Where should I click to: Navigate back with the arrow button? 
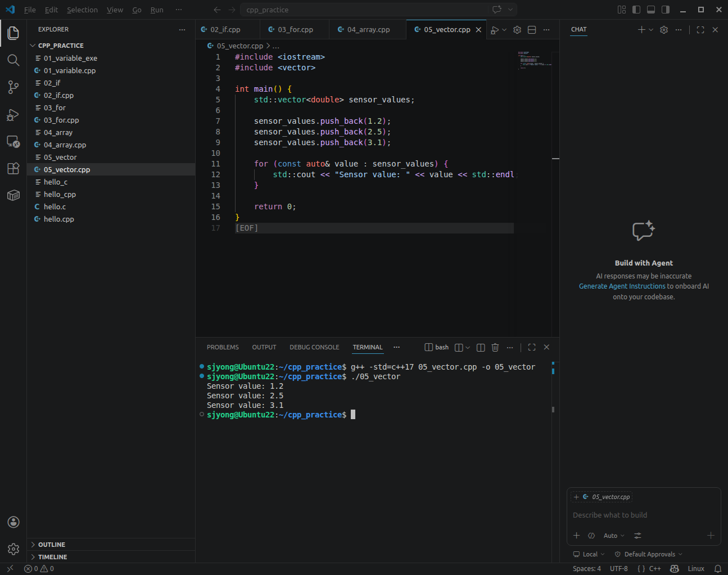[218, 10]
